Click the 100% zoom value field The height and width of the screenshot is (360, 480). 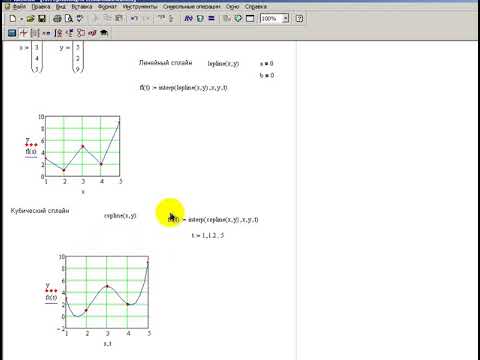click(271, 19)
